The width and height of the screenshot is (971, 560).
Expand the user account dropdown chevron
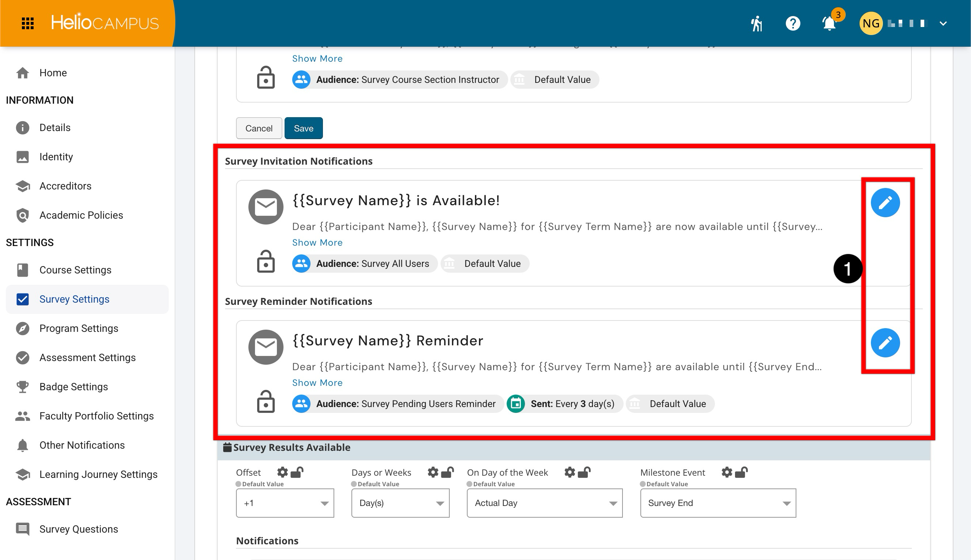[x=943, y=23]
